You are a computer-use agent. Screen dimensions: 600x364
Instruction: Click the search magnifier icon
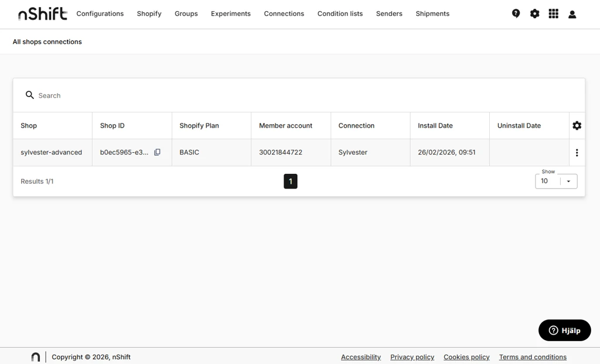coord(29,95)
